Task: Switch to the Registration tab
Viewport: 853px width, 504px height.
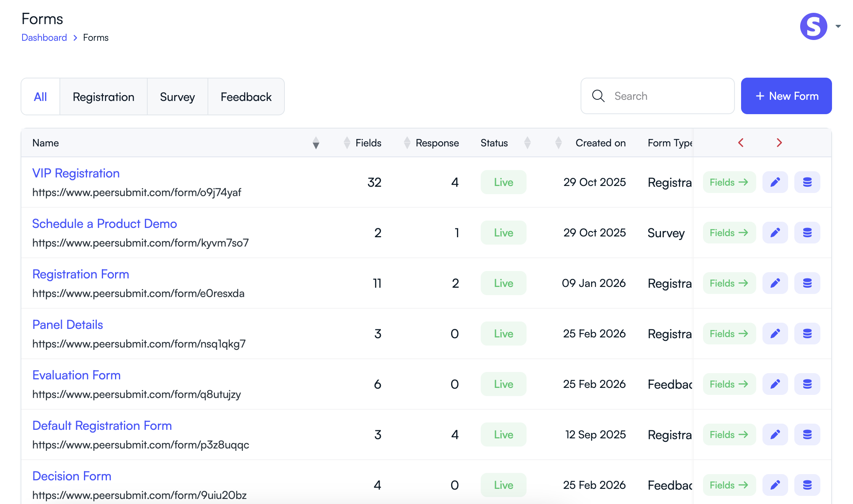Action: click(x=103, y=97)
